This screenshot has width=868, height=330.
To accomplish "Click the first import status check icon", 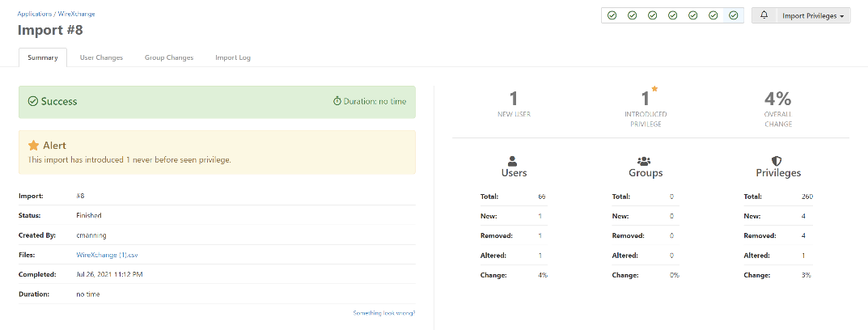I will 612,15.
